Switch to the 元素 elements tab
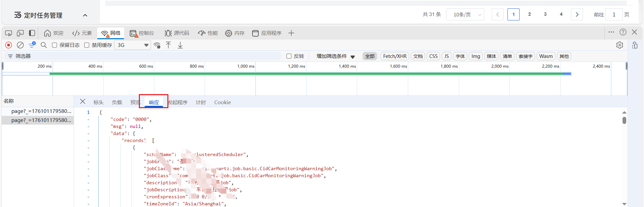 tap(82, 33)
